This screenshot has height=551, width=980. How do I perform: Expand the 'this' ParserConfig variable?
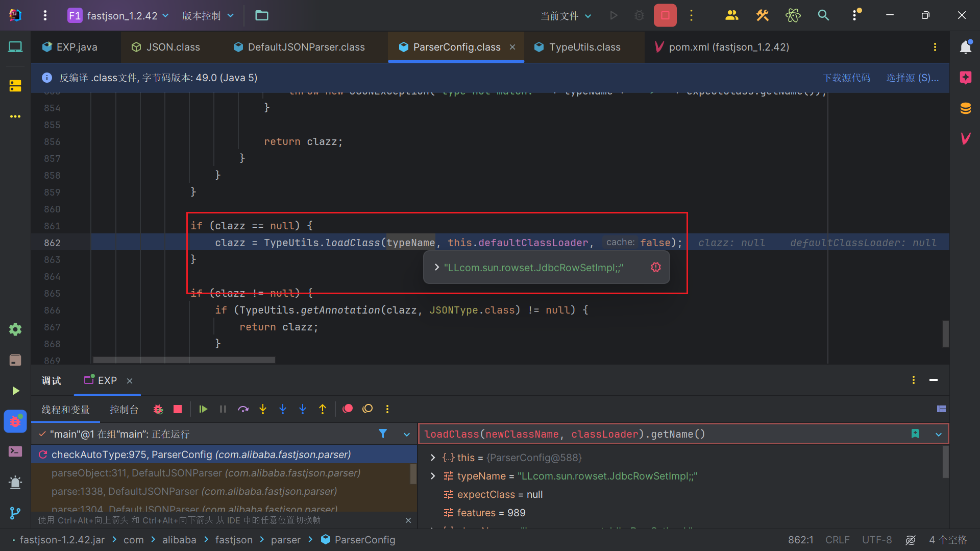pos(433,458)
